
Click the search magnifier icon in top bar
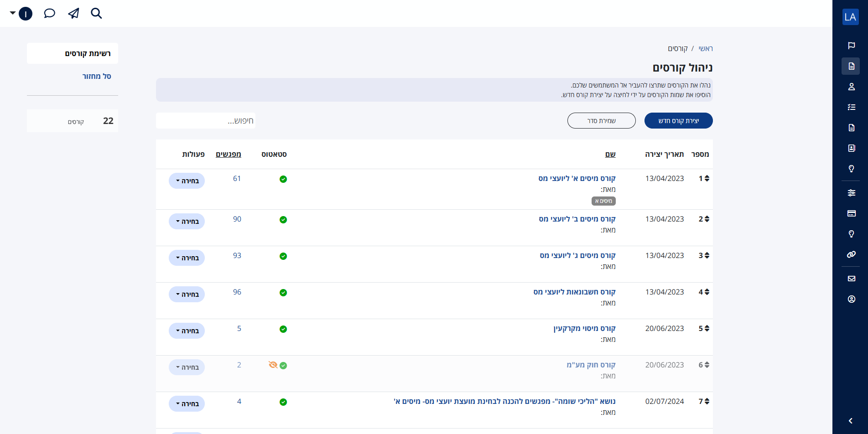point(96,14)
